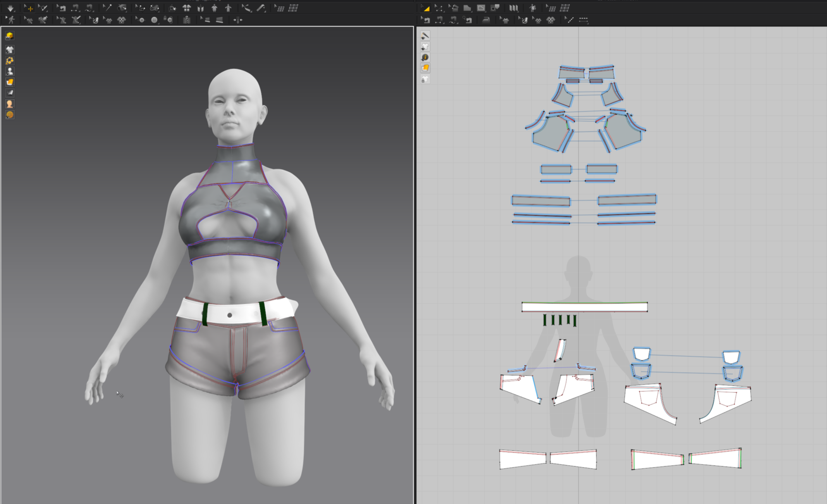This screenshot has width=827, height=504.
Task: Toggle Show Garment shirt icon in 3D view
Action: [10, 50]
